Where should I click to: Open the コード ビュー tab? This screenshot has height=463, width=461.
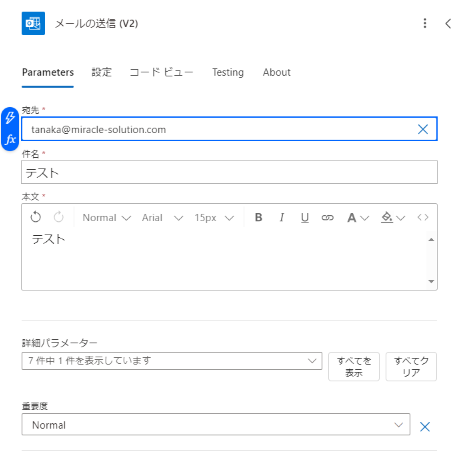pos(161,72)
